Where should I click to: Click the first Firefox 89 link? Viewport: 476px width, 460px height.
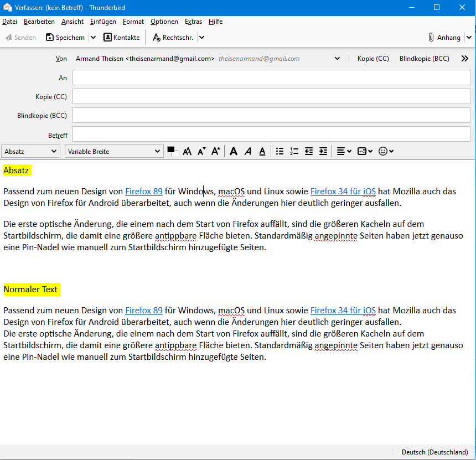(144, 192)
